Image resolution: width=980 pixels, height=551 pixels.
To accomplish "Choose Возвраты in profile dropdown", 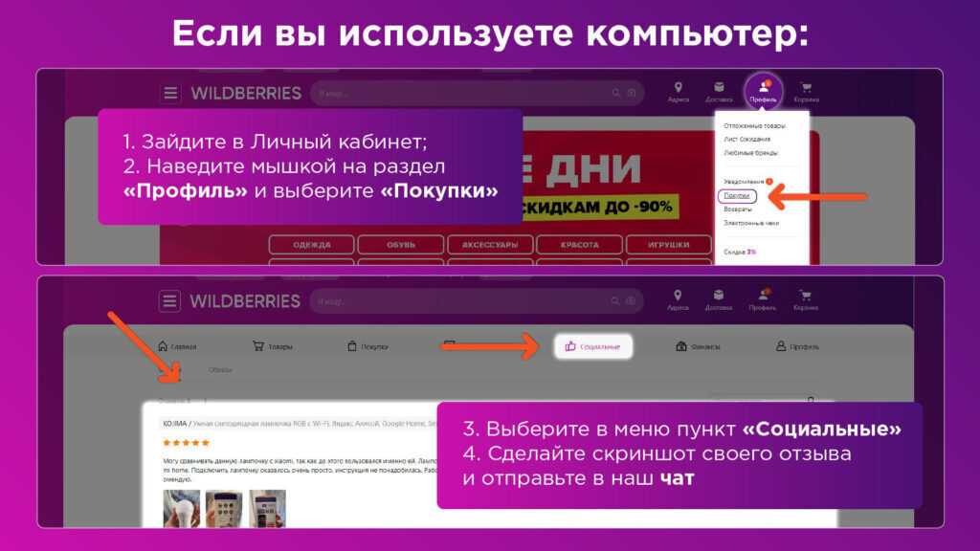I will 738,209.
